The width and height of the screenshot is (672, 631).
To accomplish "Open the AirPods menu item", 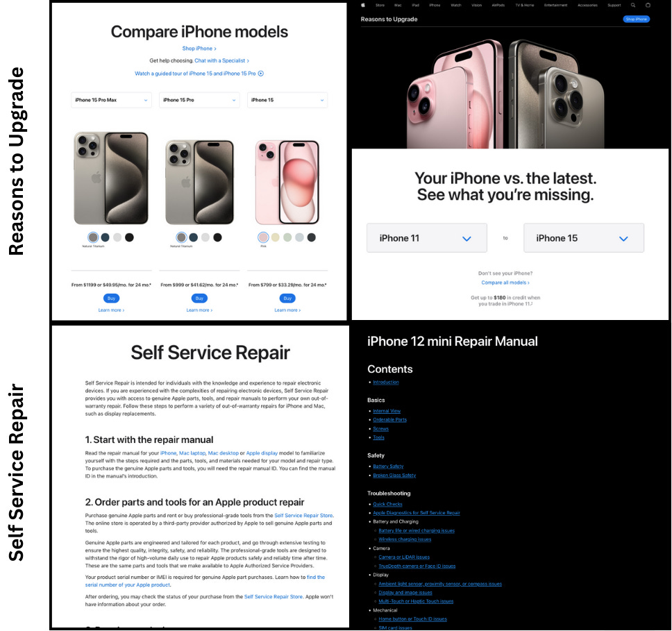I will [498, 5].
